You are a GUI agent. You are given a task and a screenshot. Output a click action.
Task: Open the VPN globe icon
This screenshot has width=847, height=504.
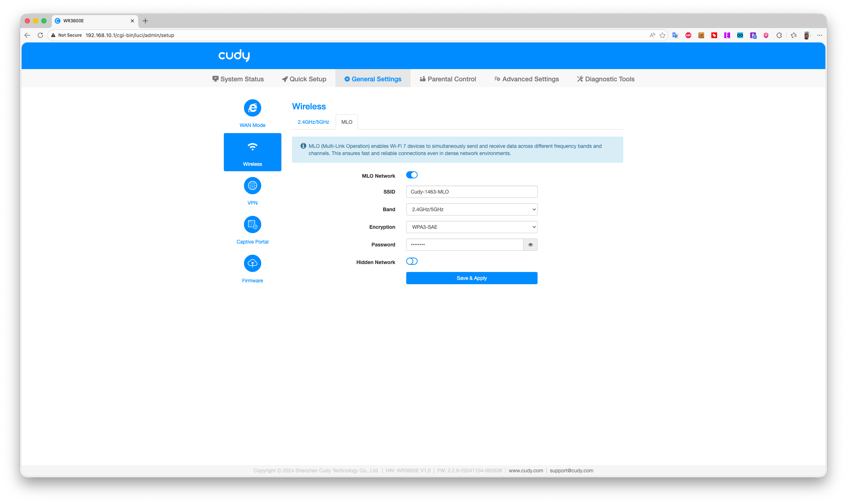tap(252, 186)
